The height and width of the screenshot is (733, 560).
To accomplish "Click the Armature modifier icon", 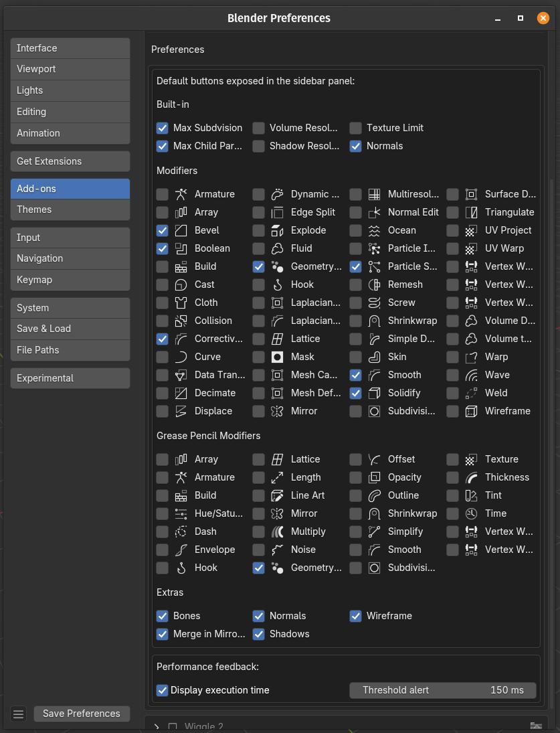I will pos(181,194).
